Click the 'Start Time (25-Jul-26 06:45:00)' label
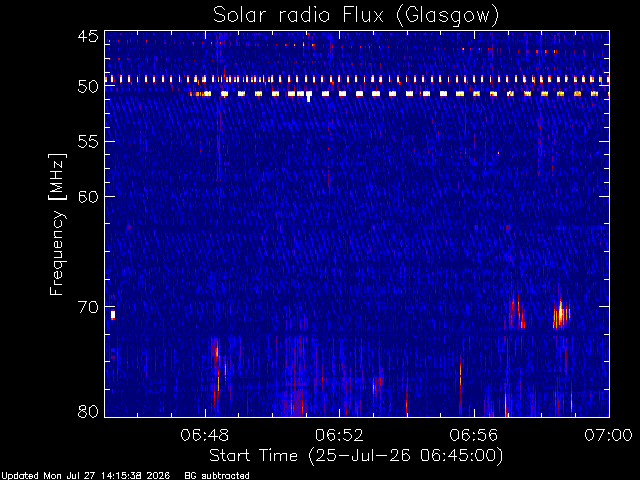 point(356,456)
